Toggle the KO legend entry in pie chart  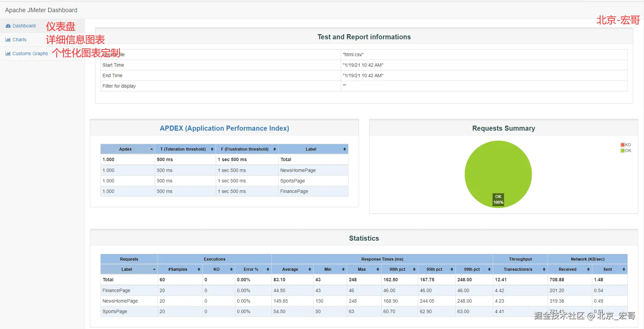click(x=626, y=145)
